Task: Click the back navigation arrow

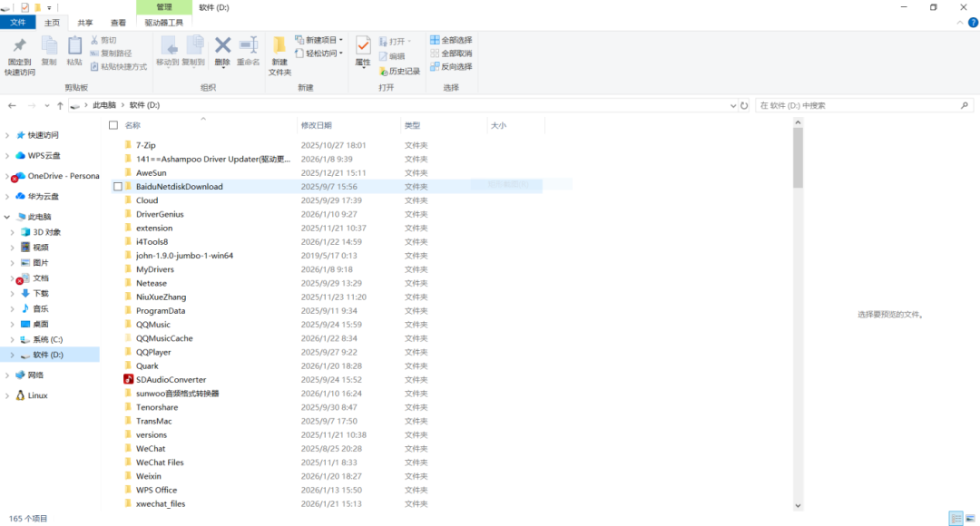Action: click(12, 105)
